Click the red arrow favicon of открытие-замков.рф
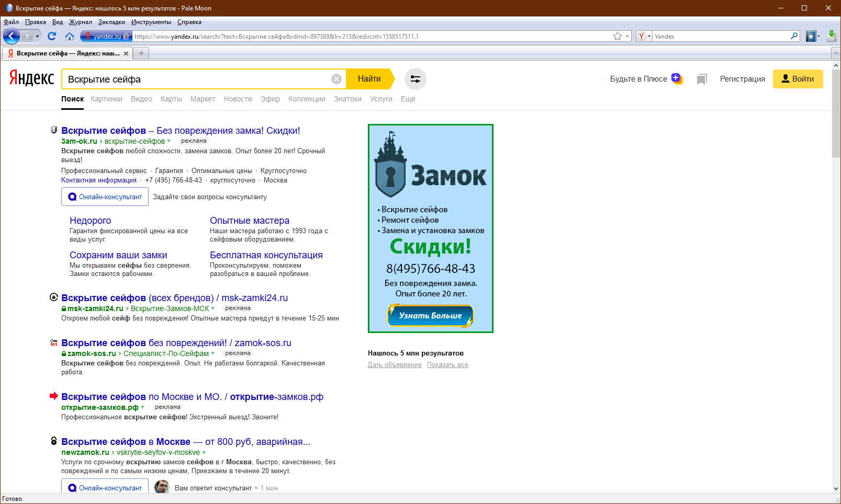This screenshot has width=841, height=504. click(53, 396)
